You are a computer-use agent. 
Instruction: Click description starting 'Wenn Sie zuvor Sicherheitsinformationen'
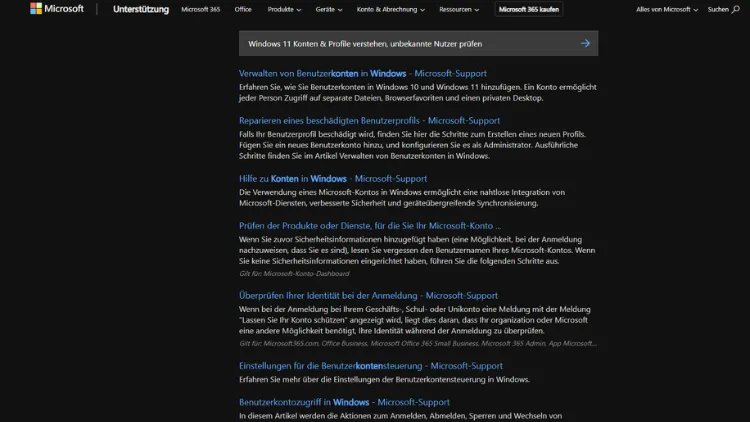tap(417, 250)
